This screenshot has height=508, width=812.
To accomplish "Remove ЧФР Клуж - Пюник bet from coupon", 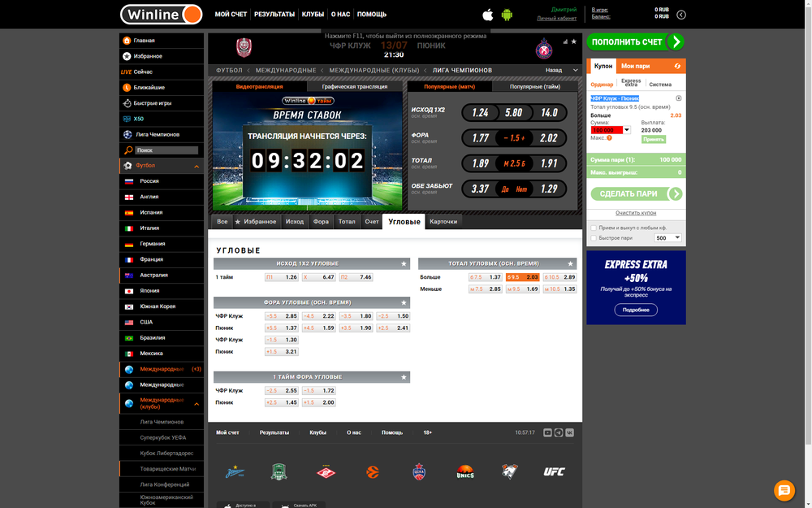I will click(x=678, y=98).
